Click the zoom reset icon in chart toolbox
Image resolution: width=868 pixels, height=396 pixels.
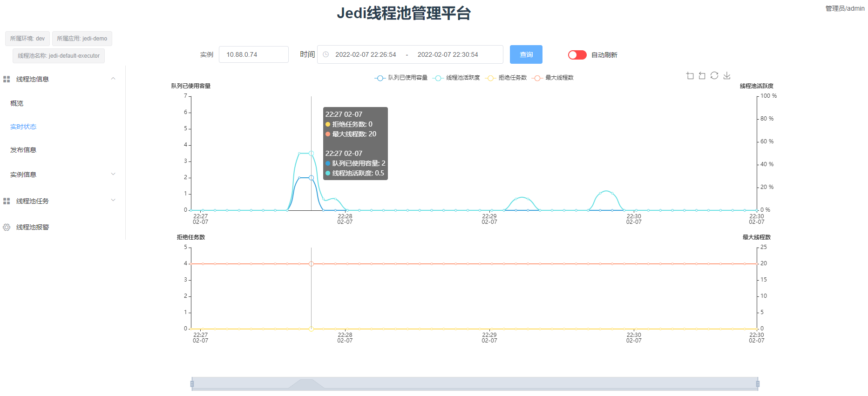coord(702,75)
